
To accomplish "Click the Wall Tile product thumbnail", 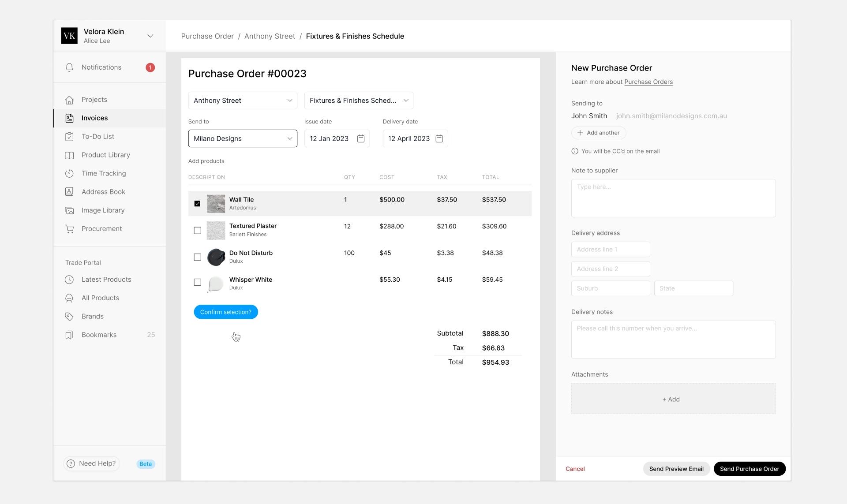I will tap(216, 204).
